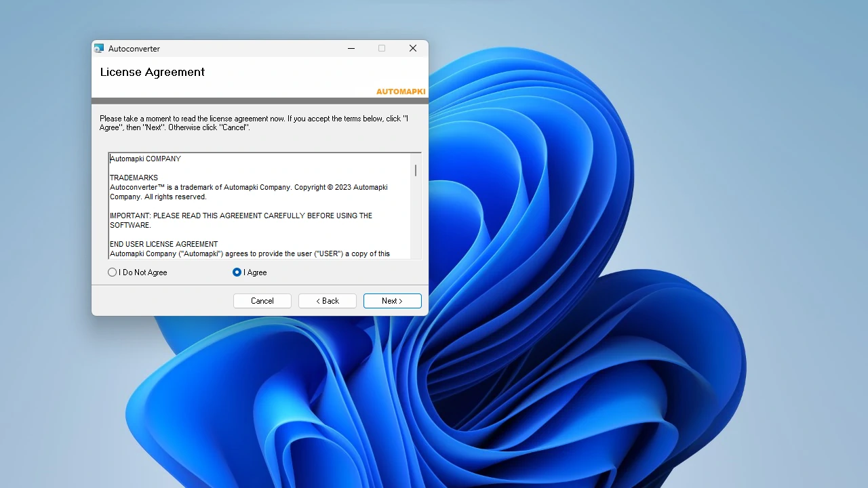868x488 pixels.
Task: Click the Autoconverter title text
Action: pyautogui.click(x=134, y=49)
